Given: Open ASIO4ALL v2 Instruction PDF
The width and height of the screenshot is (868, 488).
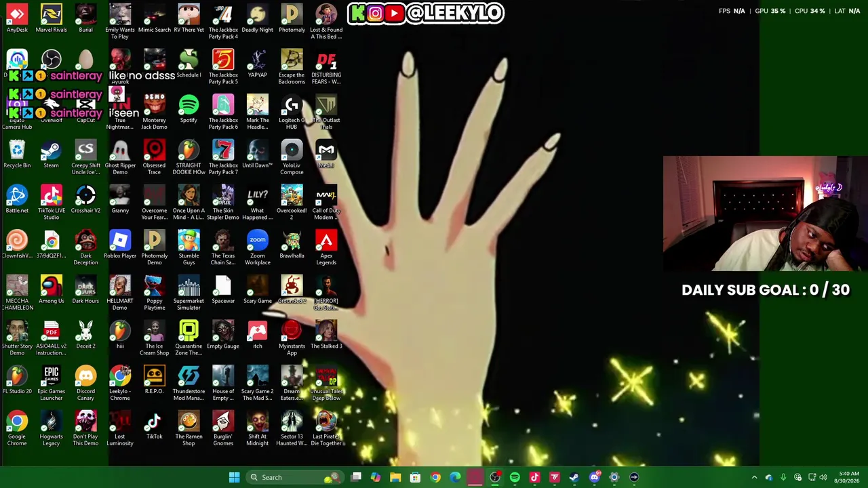Looking at the screenshot, I should click(x=52, y=338).
